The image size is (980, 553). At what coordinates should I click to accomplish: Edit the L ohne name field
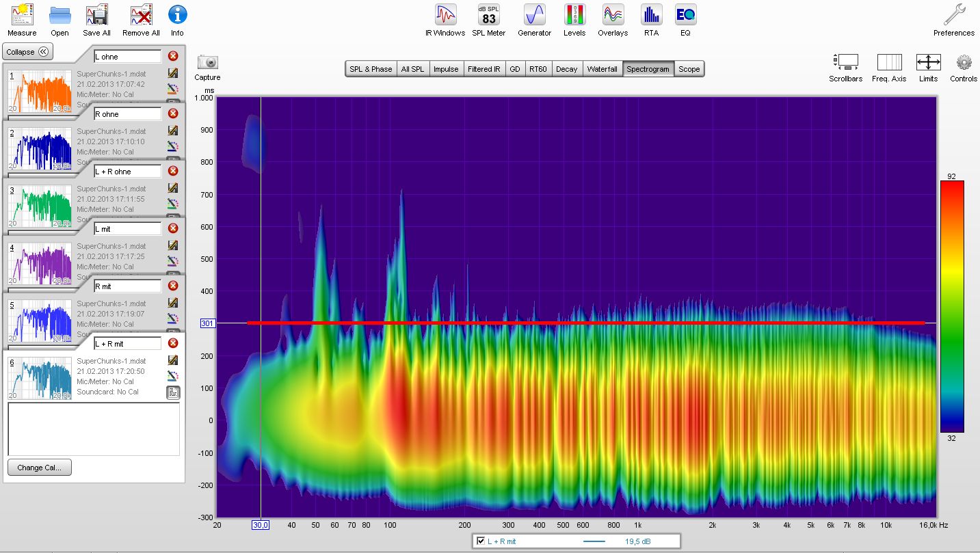point(128,57)
